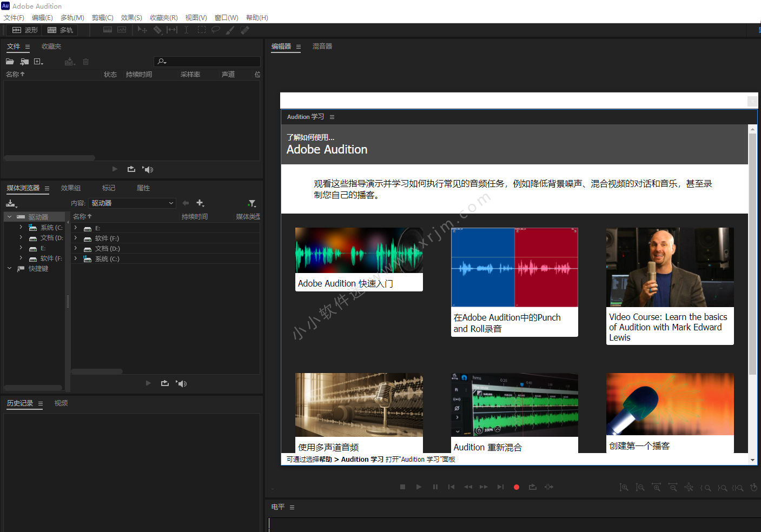
Task: Switch to the 标记 tab
Action: 109,188
